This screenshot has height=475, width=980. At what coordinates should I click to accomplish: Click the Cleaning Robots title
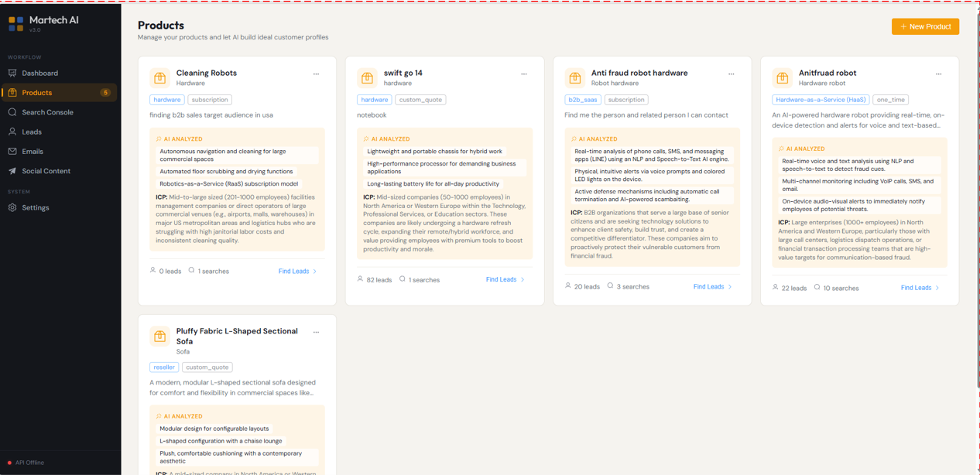click(x=207, y=73)
